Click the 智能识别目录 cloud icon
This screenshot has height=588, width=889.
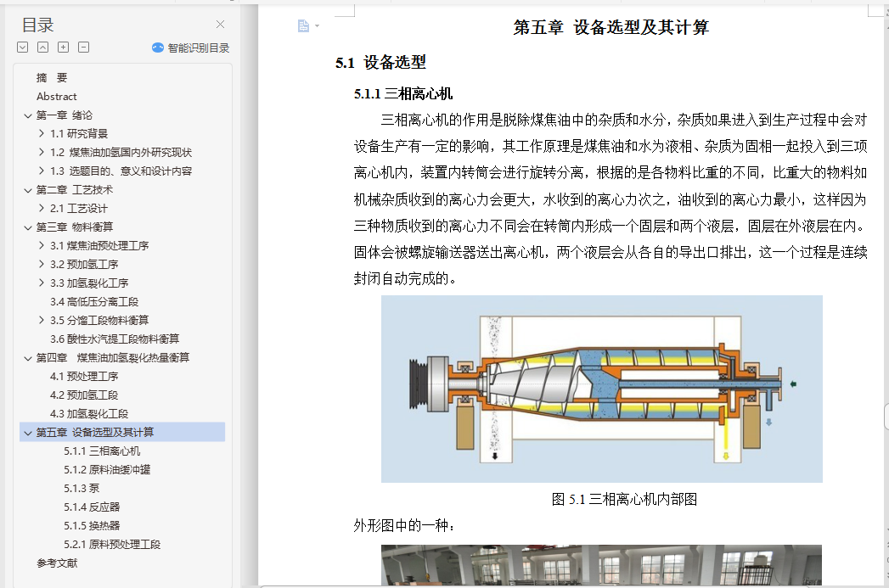pyautogui.click(x=158, y=48)
